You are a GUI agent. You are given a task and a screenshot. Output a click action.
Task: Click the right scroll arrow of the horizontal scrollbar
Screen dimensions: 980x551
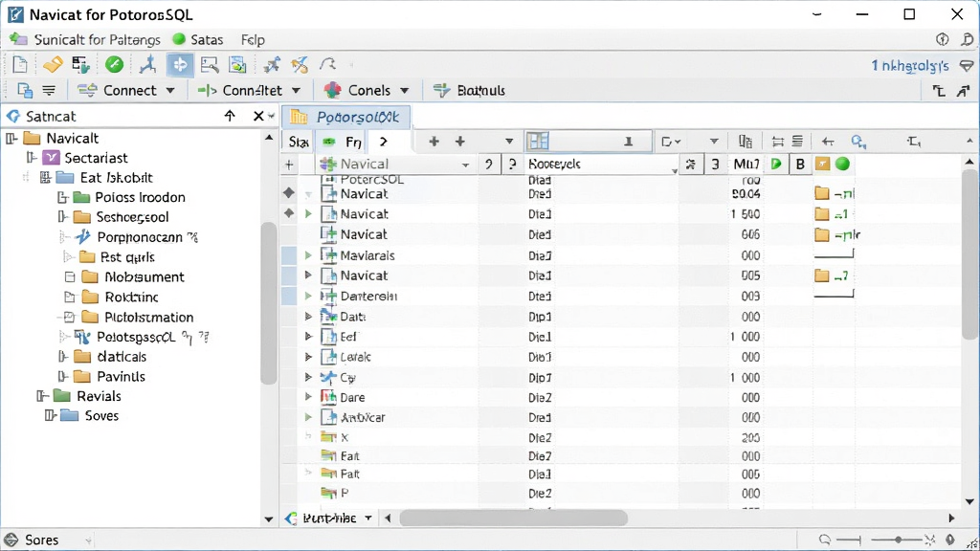(x=951, y=518)
